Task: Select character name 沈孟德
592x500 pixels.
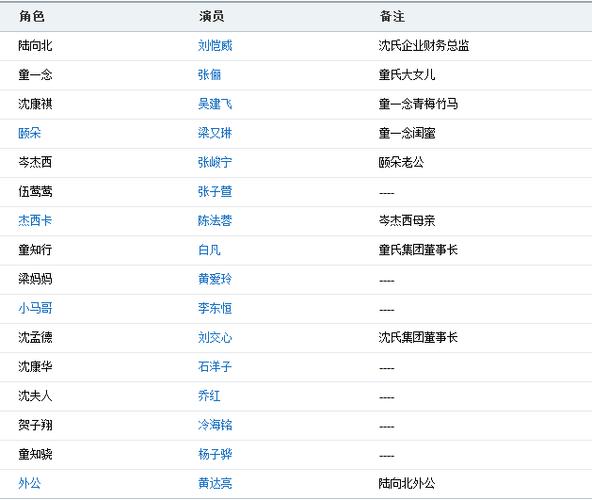Action: pyautogui.click(x=35, y=337)
